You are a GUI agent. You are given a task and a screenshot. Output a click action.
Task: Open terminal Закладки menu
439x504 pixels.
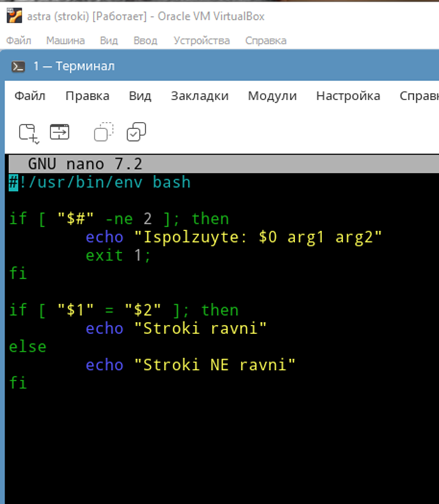[200, 96]
